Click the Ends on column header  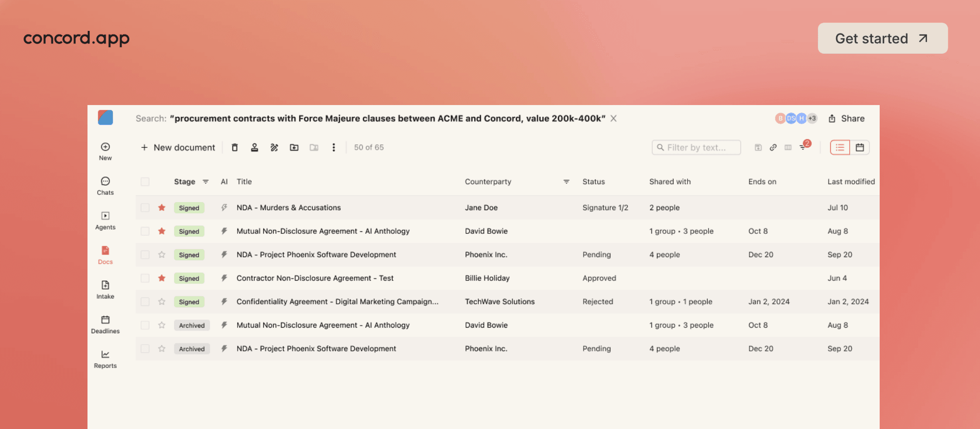[x=762, y=182]
